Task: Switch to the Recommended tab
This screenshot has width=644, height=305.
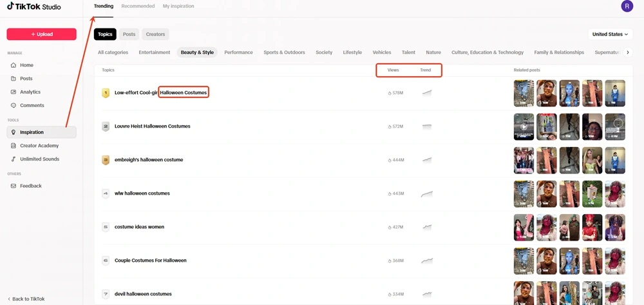Action: tap(138, 6)
